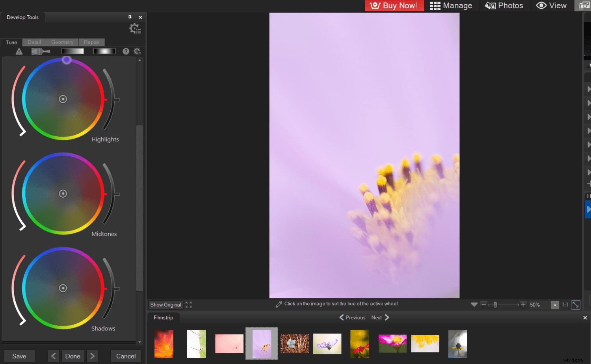This screenshot has width=591, height=364.
Task: Toggle Show Original preview
Action: tap(165, 304)
